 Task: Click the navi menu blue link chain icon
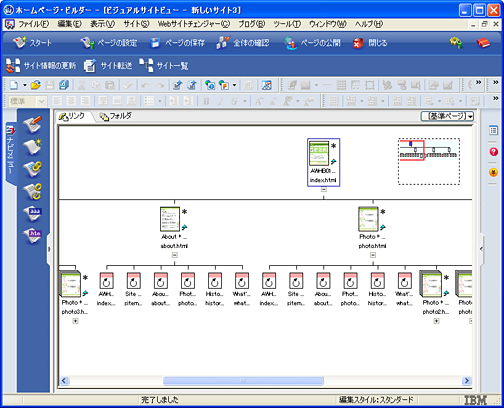pos(32,169)
